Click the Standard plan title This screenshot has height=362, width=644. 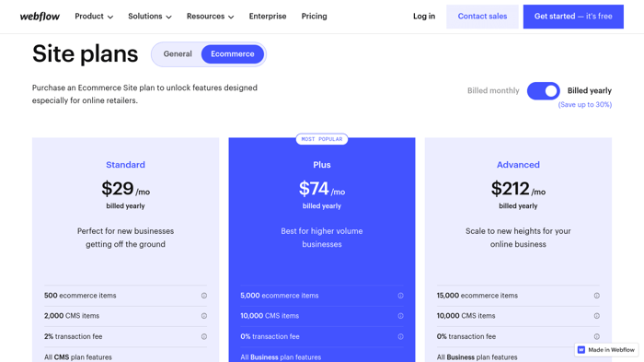pyautogui.click(x=125, y=165)
